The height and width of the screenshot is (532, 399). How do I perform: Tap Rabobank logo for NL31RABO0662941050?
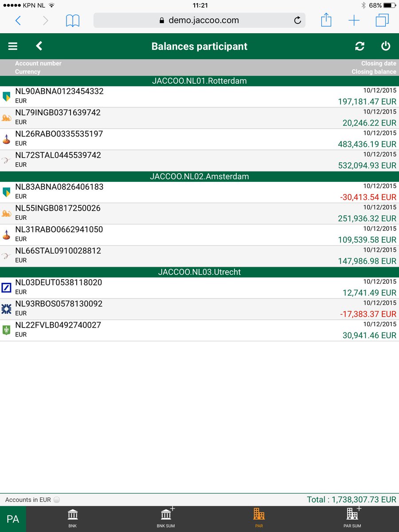6,235
